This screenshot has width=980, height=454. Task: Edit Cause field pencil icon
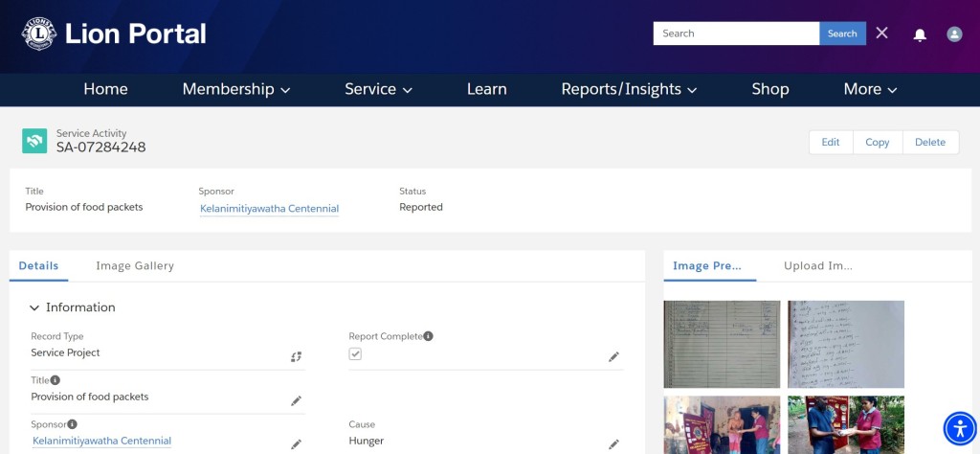613,444
